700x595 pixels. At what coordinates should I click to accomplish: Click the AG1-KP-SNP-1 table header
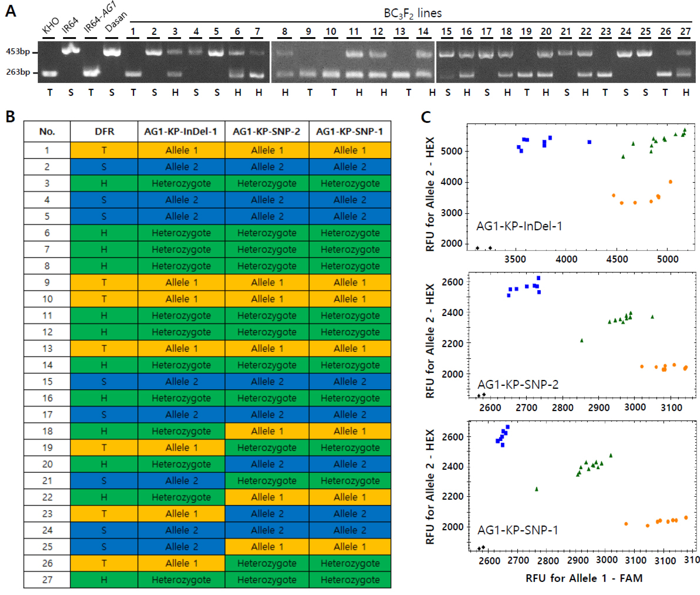(x=350, y=132)
